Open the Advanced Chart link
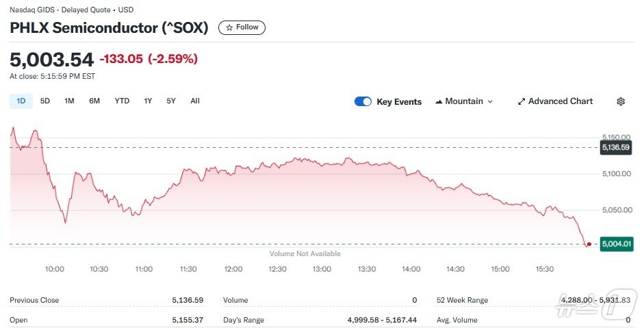 coord(560,101)
